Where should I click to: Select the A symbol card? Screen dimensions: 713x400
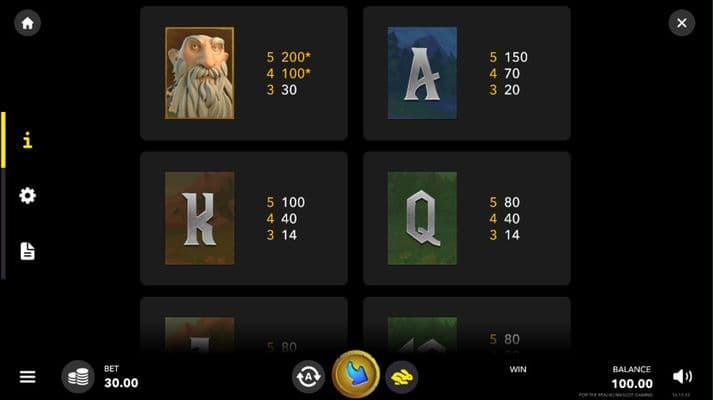[422, 73]
